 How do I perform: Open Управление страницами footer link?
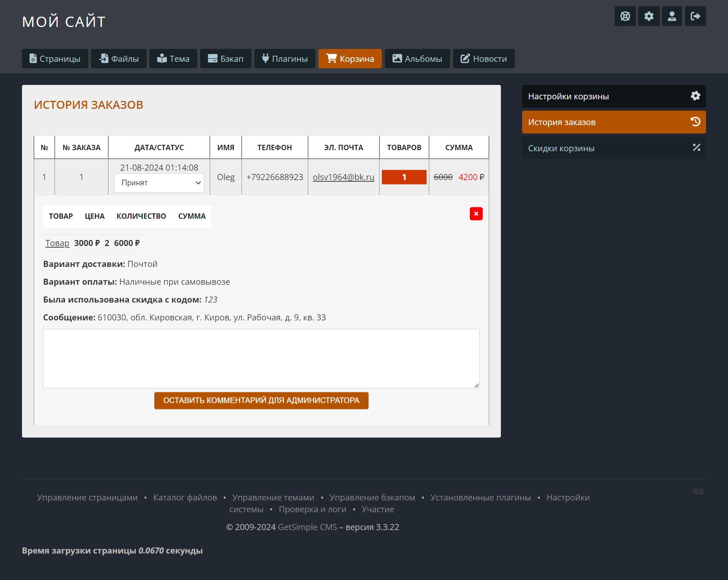click(88, 497)
